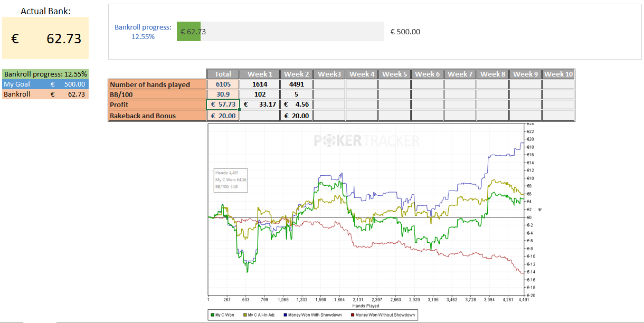This screenshot has width=644, height=323.
Task: Click the green "My C Won" legend swatch
Action: (212, 315)
